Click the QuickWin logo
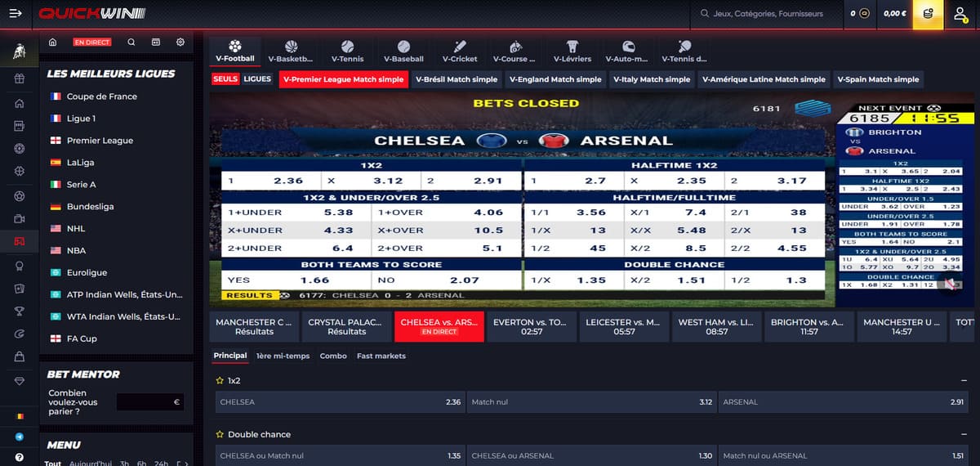The width and height of the screenshot is (980, 466). [91, 13]
